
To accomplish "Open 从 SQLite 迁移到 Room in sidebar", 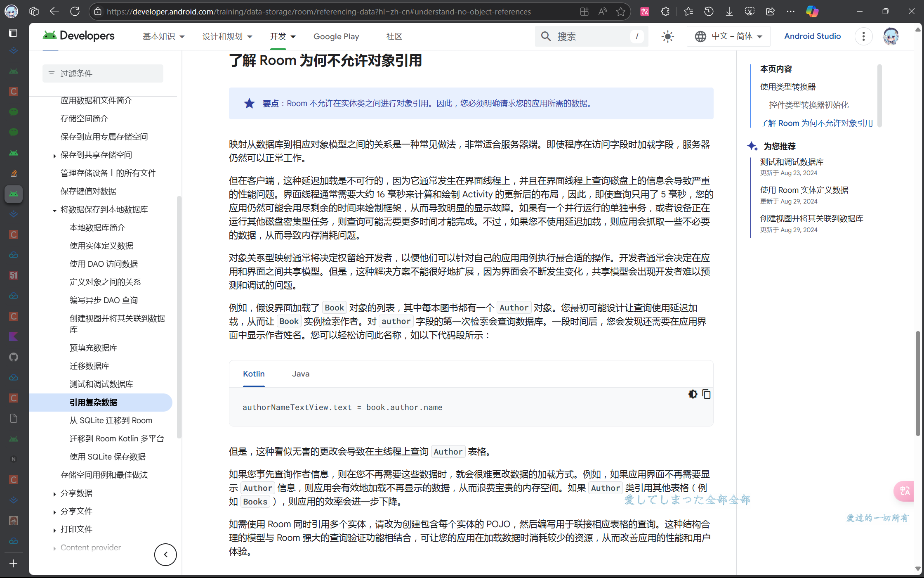I will coord(111,420).
